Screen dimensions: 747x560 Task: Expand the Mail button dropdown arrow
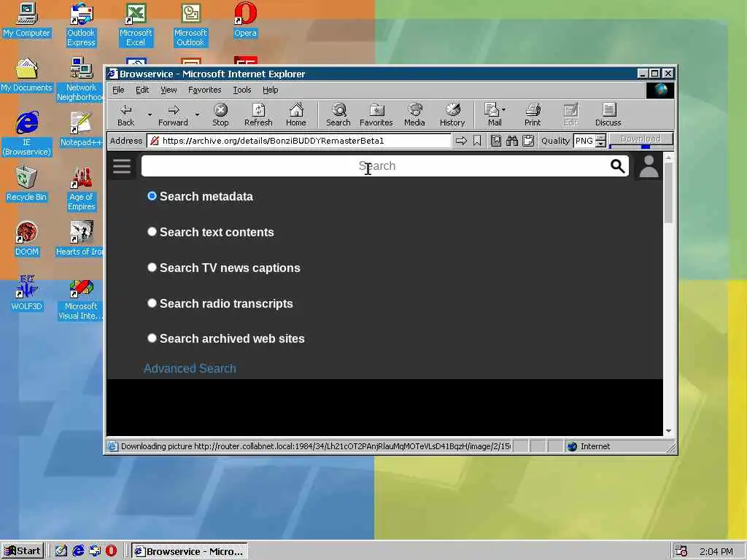pyautogui.click(x=504, y=109)
